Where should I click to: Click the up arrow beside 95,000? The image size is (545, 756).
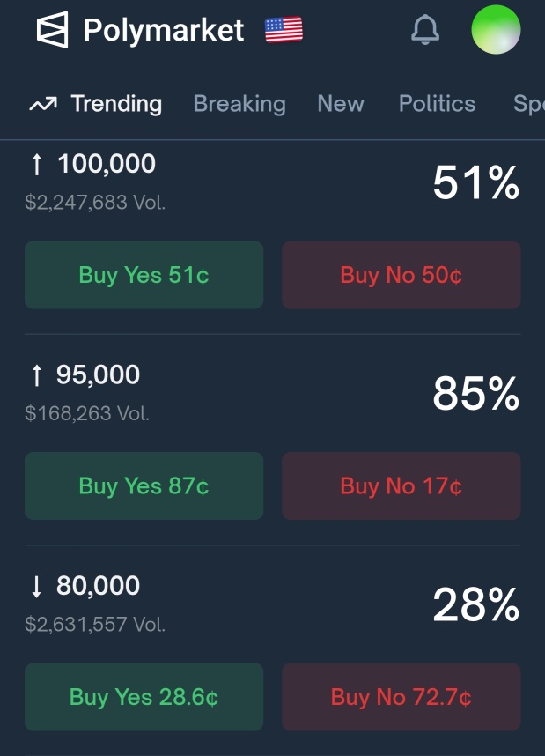(x=37, y=375)
